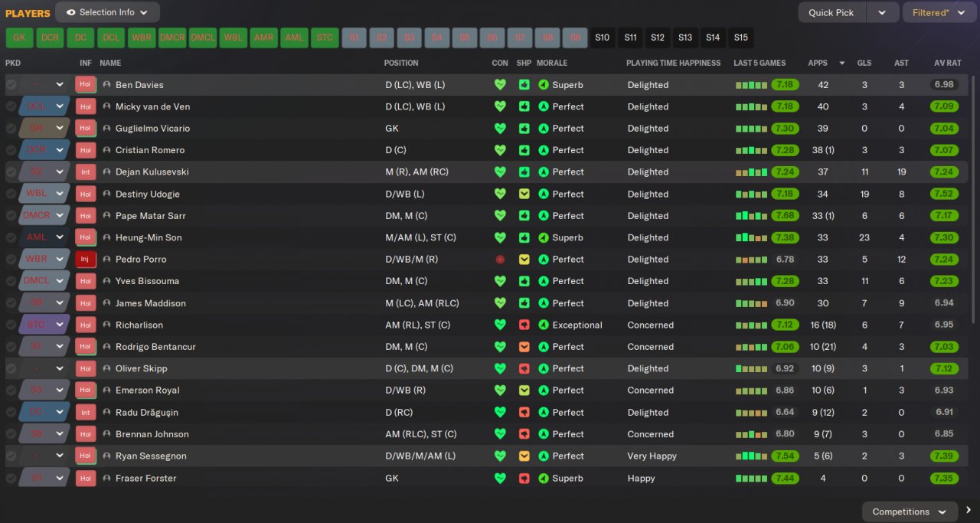Sort by the MORALE column header

coord(552,63)
